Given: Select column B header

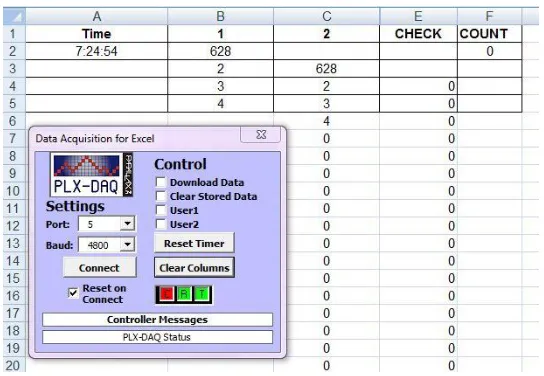Looking at the screenshot, I should [220, 16].
